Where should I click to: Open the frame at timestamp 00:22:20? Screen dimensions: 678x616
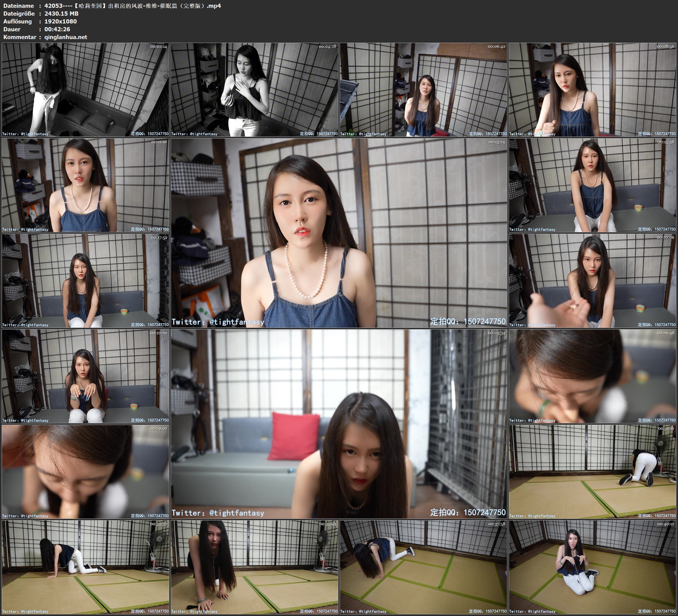click(x=85, y=376)
